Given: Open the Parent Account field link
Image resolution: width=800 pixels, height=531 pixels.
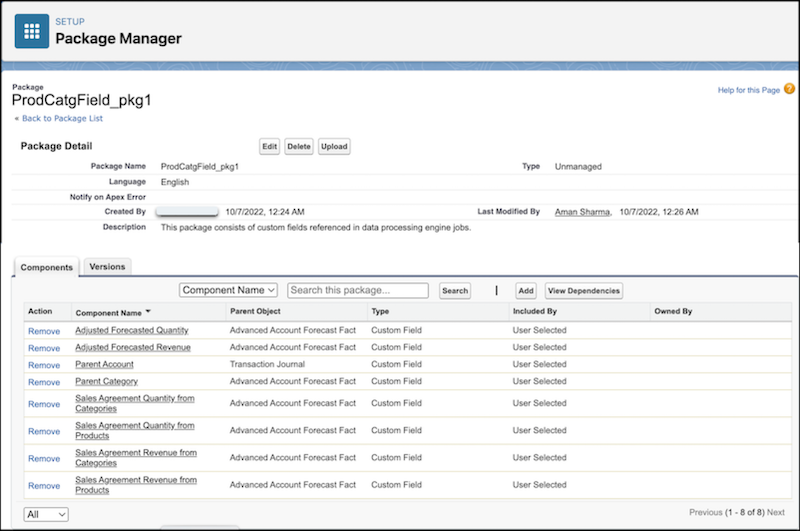Looking at the screenshot, I should 104,364.
